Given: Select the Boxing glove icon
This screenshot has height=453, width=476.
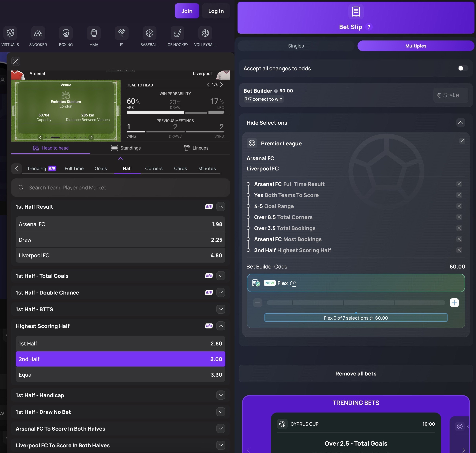Looking at the screenshot, I should tap(66, 33).
